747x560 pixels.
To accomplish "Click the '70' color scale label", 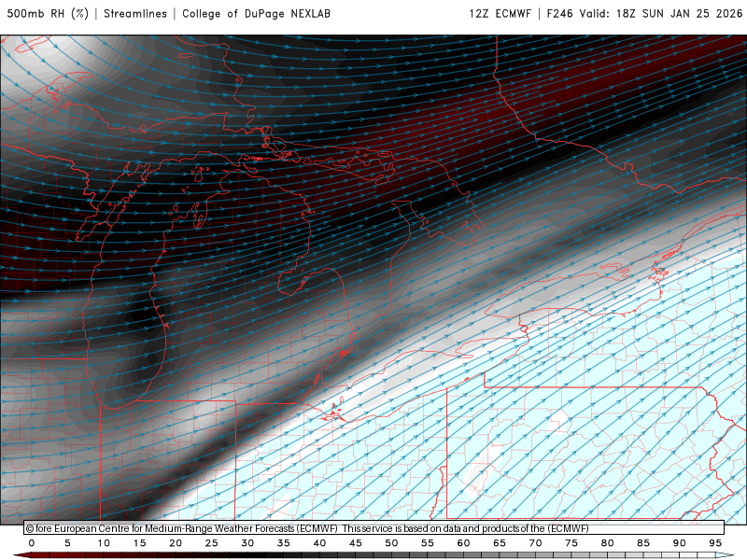I will click(x=535, y=543).
